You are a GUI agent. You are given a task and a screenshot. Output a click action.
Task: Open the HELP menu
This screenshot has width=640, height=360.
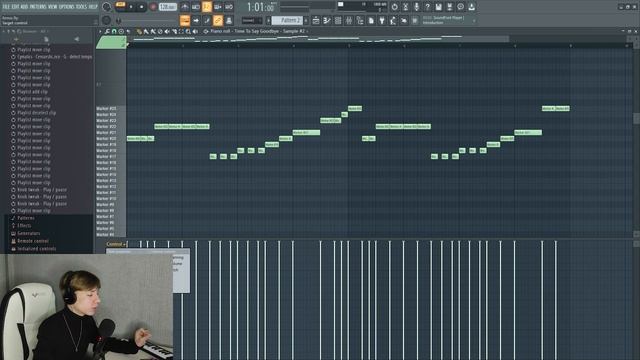tap(93, 7)
